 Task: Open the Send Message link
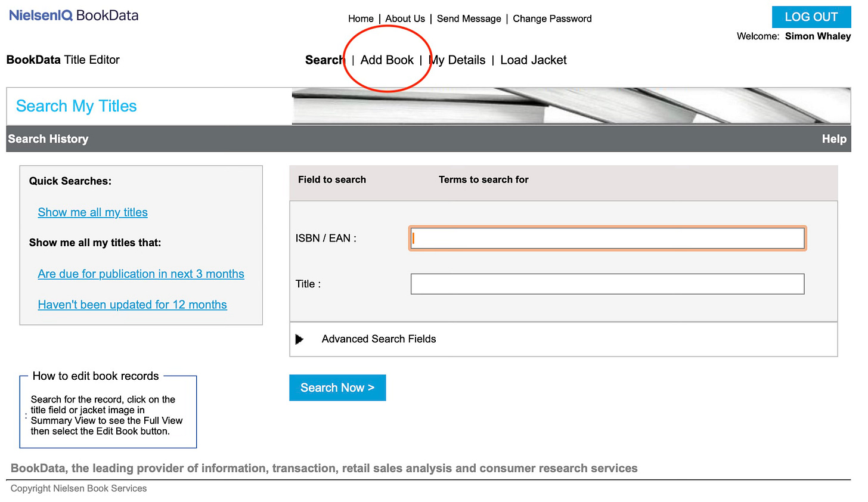(469, 18)
